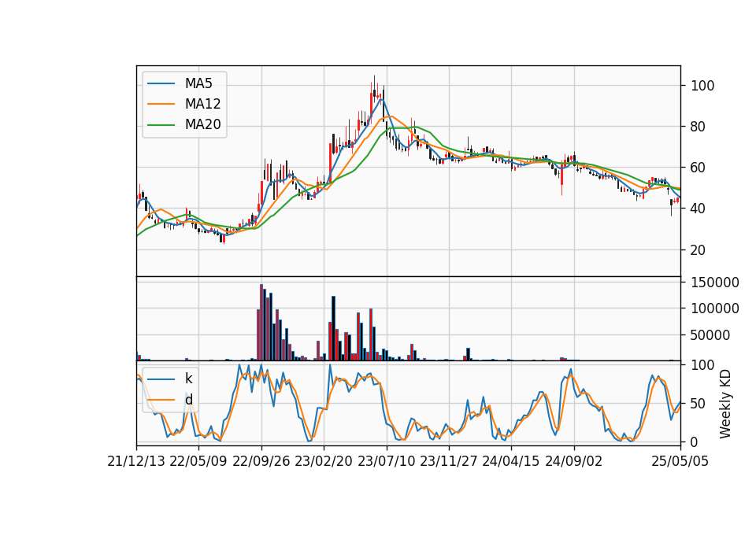
Task: Click the 23/07/10 date tick label
Action: (x=386, y=461)
